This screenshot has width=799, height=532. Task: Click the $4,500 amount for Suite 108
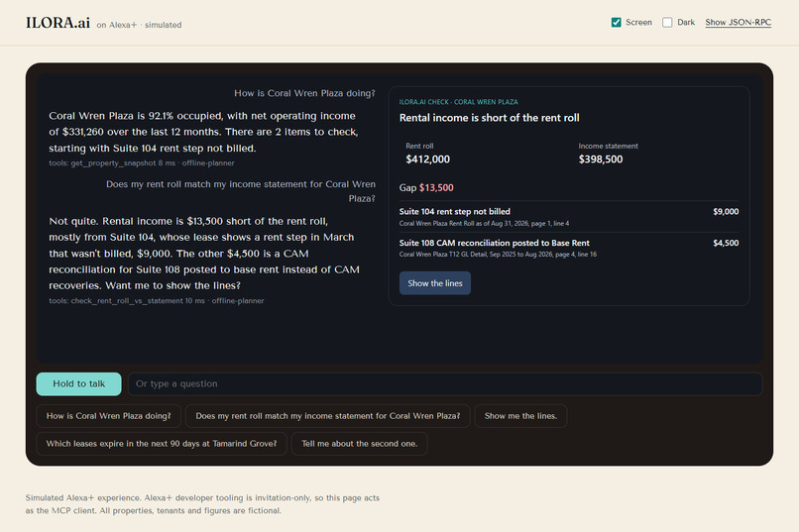(726, 243)
